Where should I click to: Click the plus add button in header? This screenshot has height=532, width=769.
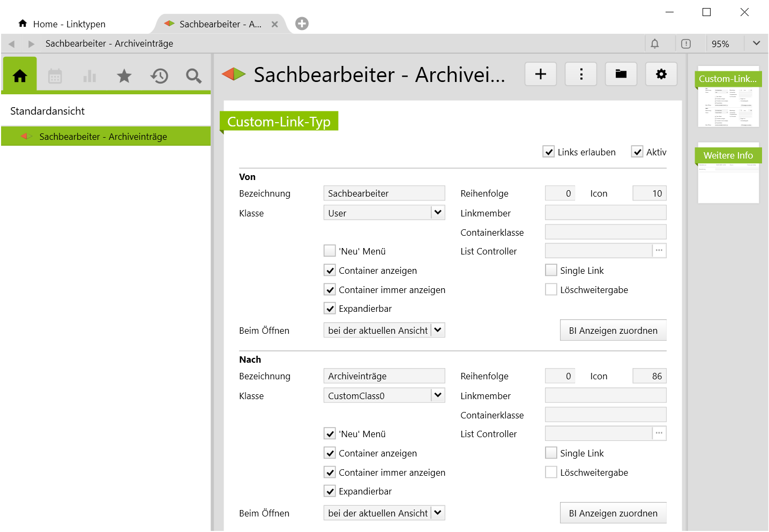point(540,74)
